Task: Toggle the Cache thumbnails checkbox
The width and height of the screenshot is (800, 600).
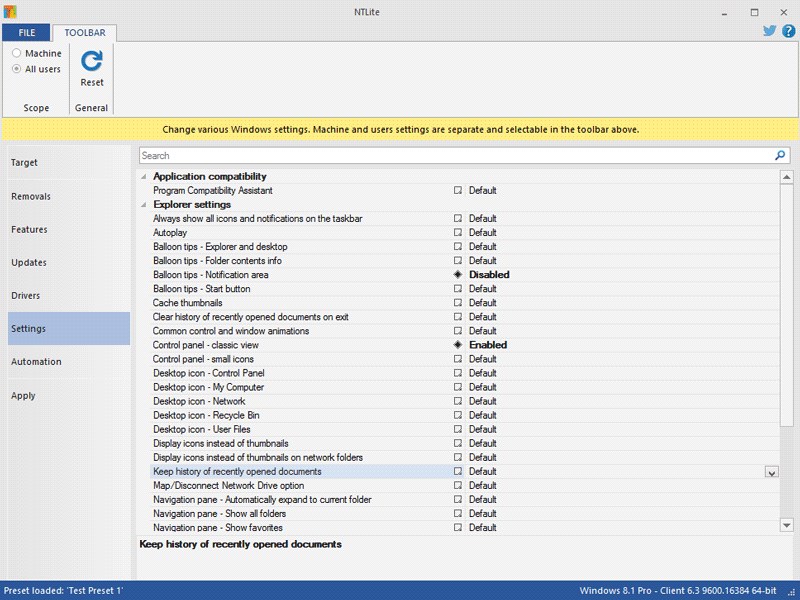Action: [458, 303]
